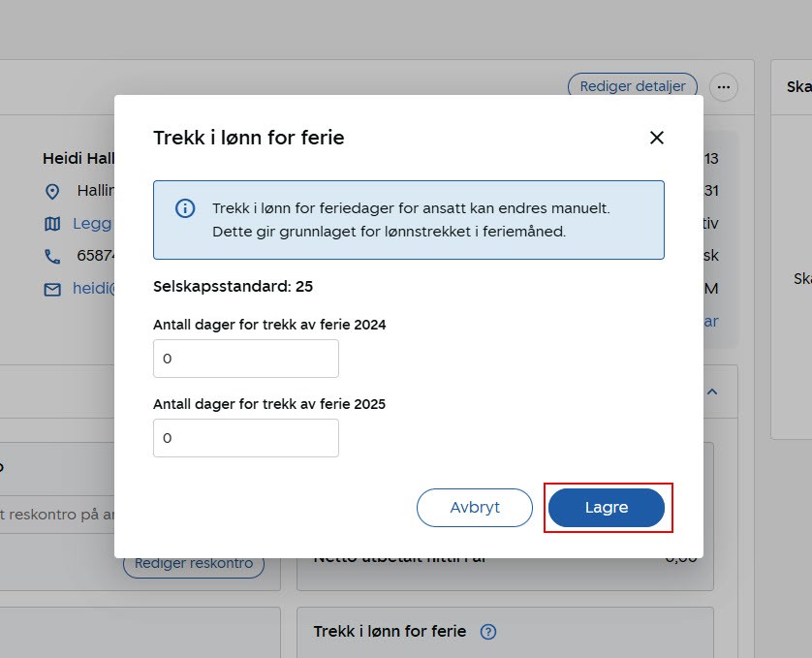
Task: Click the map icon beside Legg
Action: click(x=52, y=224)
